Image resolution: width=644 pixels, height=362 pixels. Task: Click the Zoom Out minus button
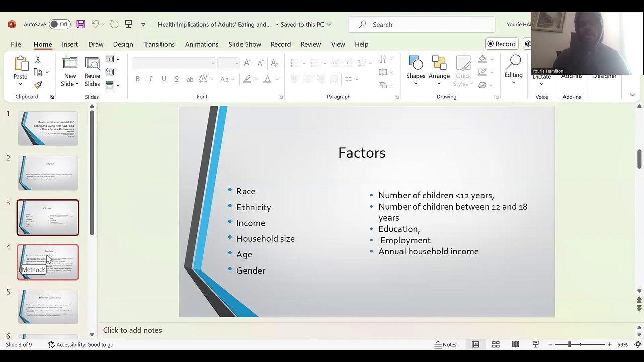pos(550,344)
